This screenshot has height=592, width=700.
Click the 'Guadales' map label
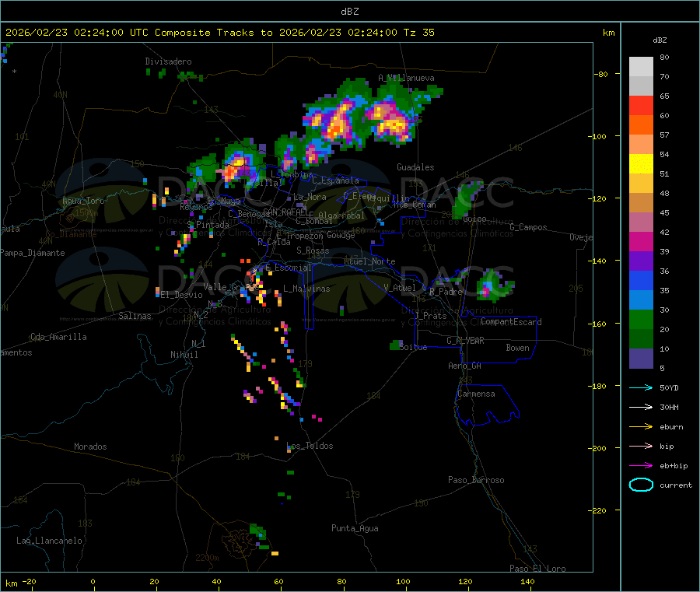pyautogui.click(x=415, y=167)
